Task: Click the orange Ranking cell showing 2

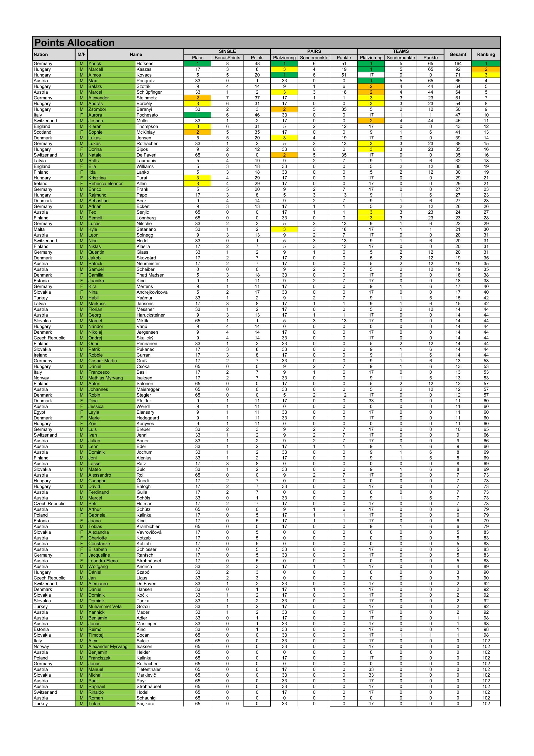Action: [x=486, y=70]
